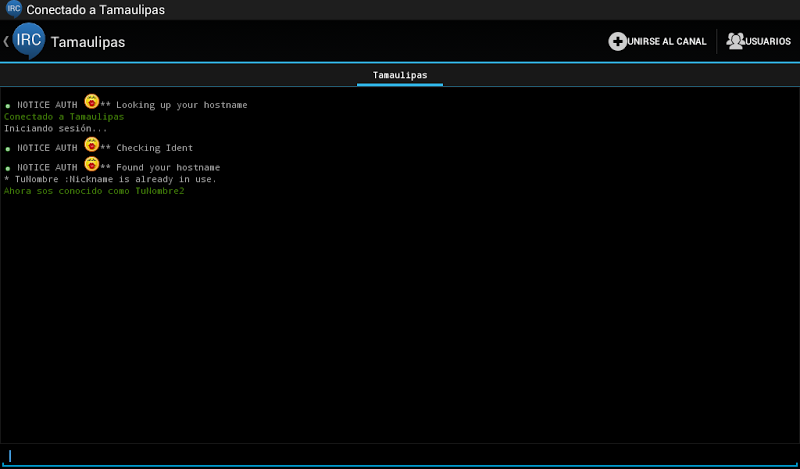The image size is (800, 469).
Task: Click the users group icon
Action: tap(735, 41)
